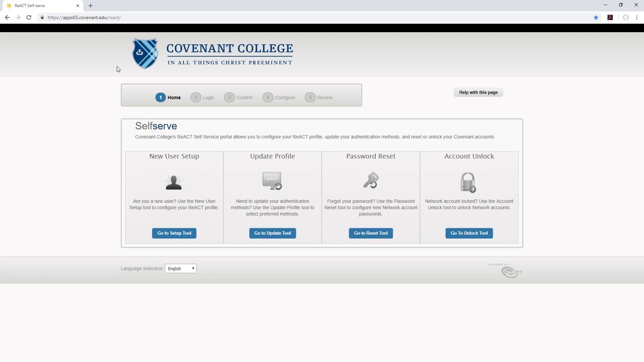644x362 pixels.
Task: Click Go To Unlock Tool button
Action: tap(469, 233)
